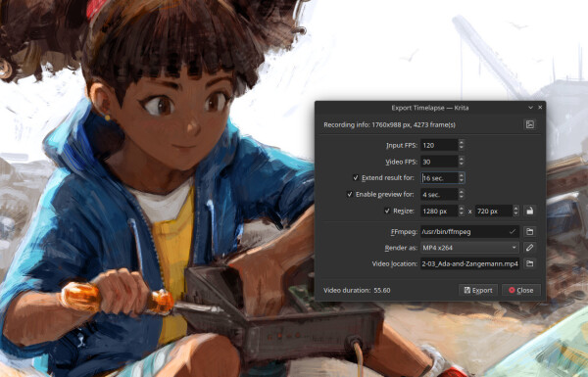This screenshot has height=377, width=588.
Task: Increase the Video FPS value
Action: (462, 159)
